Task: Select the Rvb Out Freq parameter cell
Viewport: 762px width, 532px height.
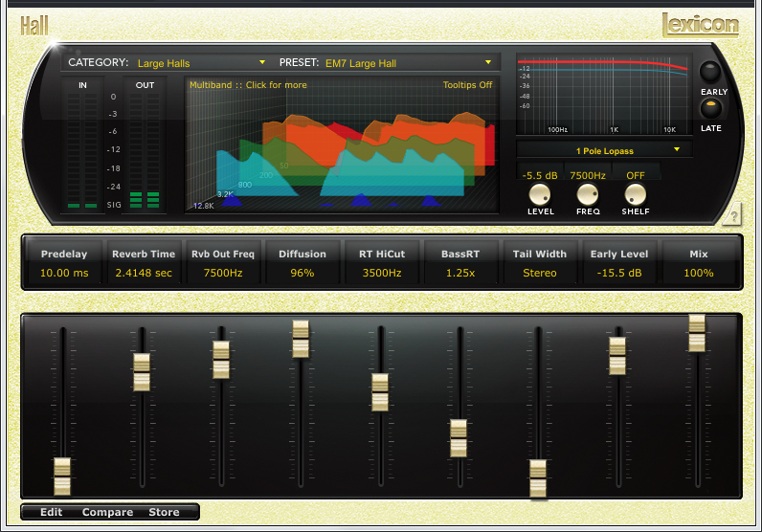Action: click(x=223, y=263)
